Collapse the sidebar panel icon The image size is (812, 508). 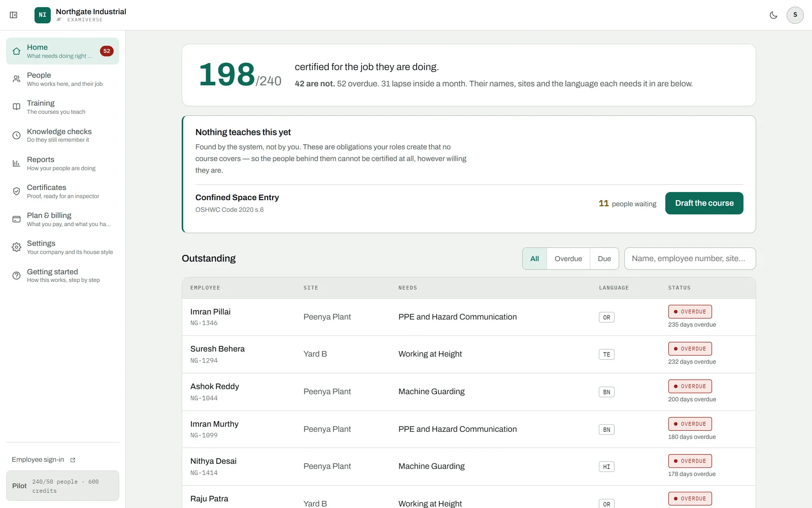coord(14,15)
